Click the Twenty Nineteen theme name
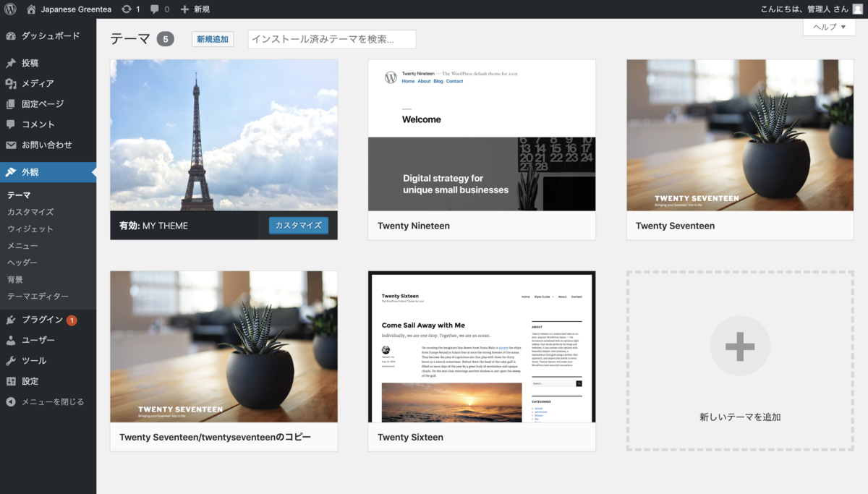868x494 pixels. click(414, 226)
